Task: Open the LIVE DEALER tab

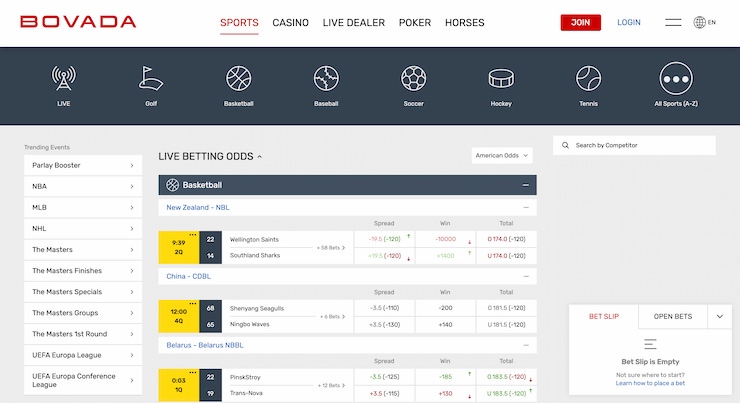Action: [x=354, y=23]
